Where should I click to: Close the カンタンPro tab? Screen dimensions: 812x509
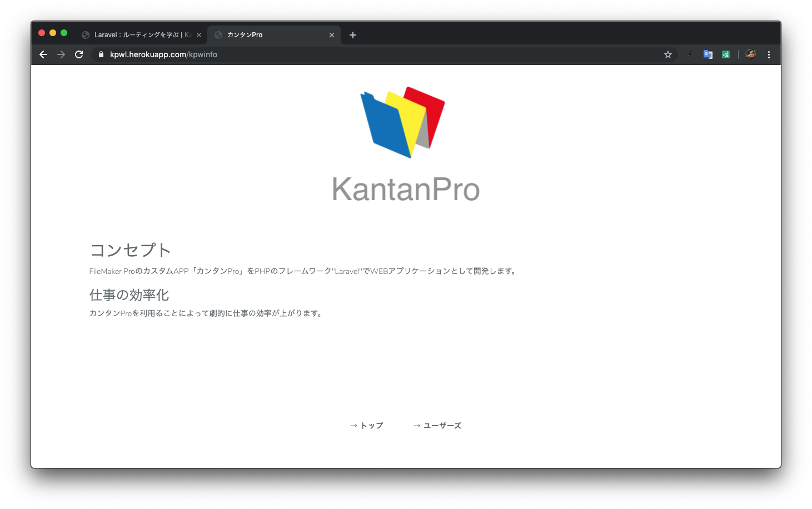pyautogui.click(x=332, y=35)
